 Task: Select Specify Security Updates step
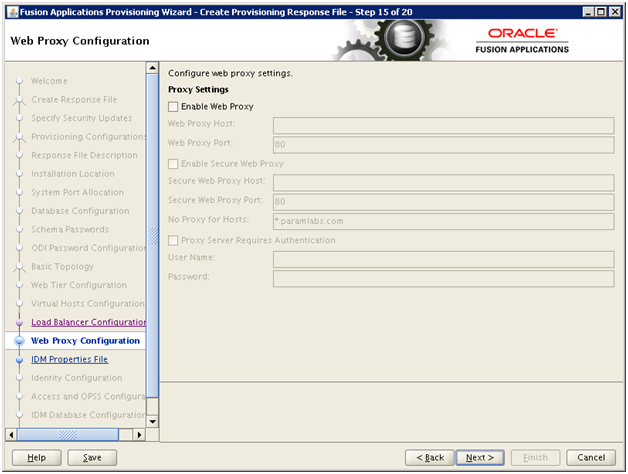(x=82, y=118)
